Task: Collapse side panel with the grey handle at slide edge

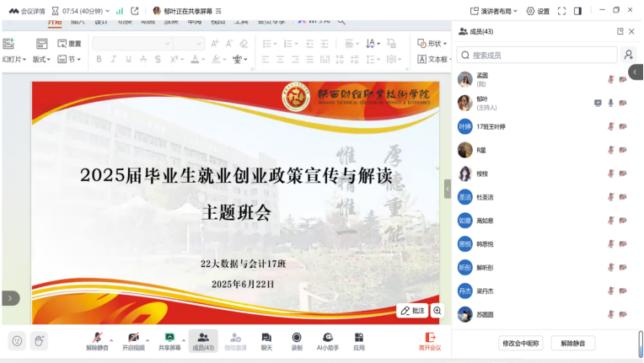Action: (448, 190)
